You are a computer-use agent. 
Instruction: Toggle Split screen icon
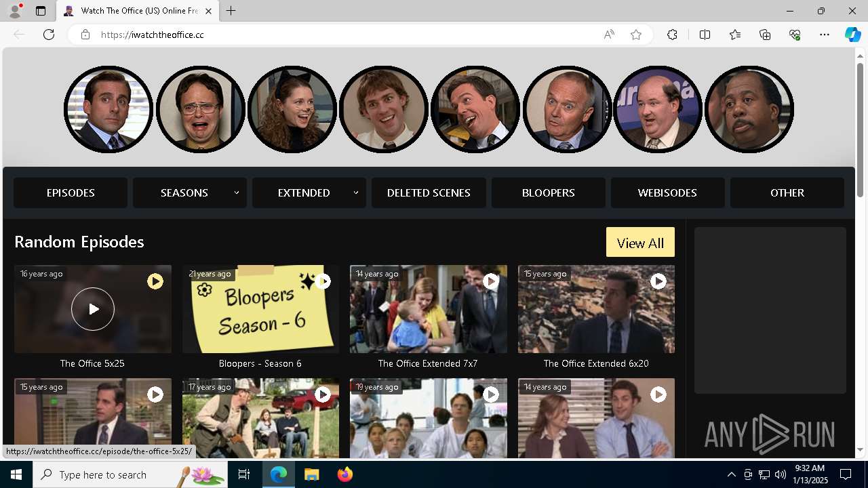pos(705,35)
